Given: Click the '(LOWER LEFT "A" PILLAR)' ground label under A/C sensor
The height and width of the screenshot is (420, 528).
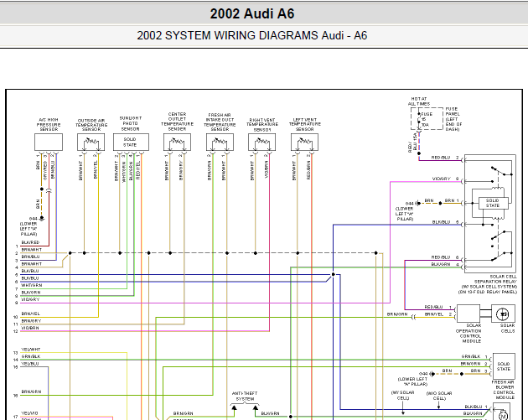Looking at the screenshot, I should [x=28, y=229].
